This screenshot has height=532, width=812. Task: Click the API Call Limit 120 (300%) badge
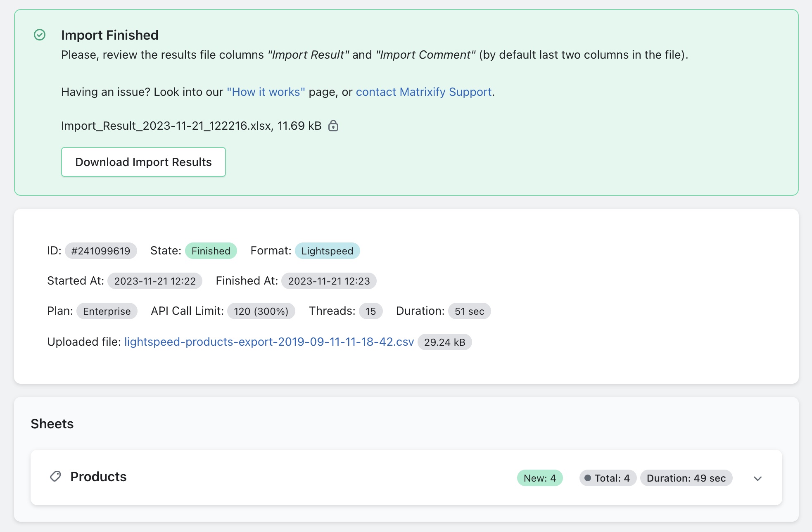tap(261, 311)
